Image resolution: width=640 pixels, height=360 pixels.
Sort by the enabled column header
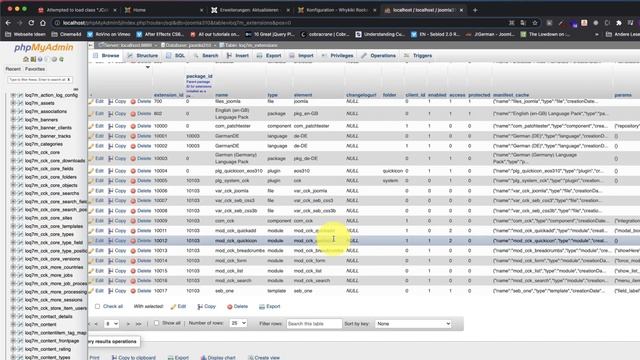[x=437, y=95]
